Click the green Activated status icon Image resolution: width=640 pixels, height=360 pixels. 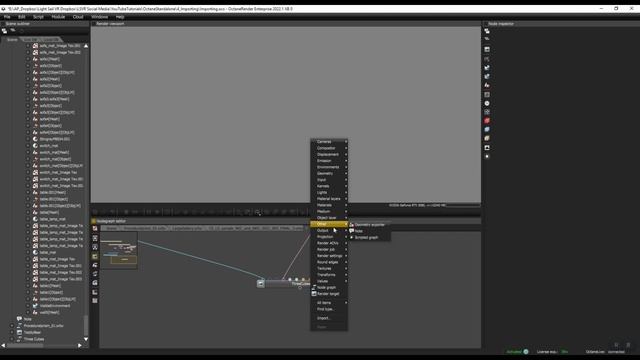(526, 351)
